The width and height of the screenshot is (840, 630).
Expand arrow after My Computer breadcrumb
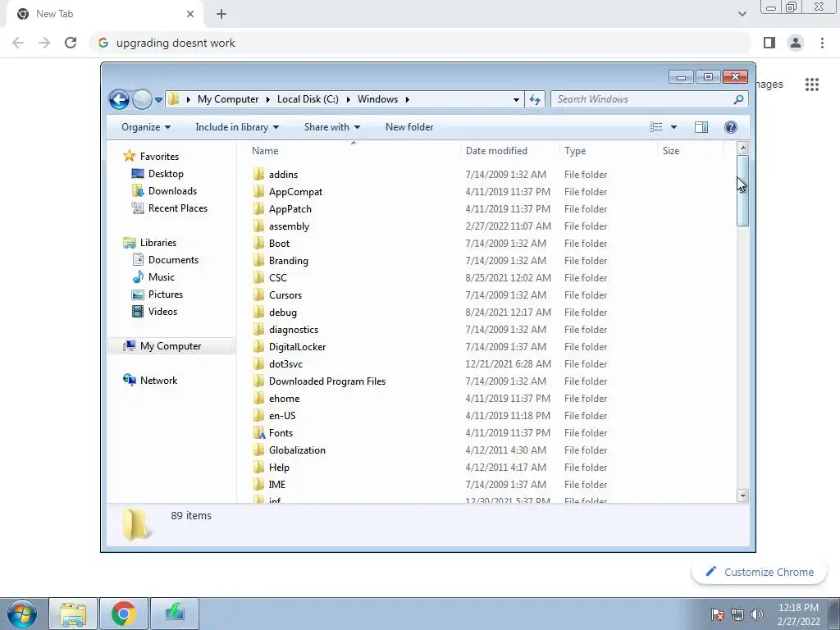268,99
